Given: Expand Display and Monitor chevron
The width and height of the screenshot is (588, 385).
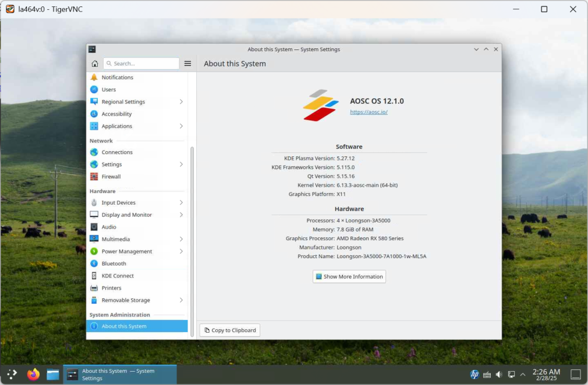Looking at the screenshot, I should tap(181, 215).
